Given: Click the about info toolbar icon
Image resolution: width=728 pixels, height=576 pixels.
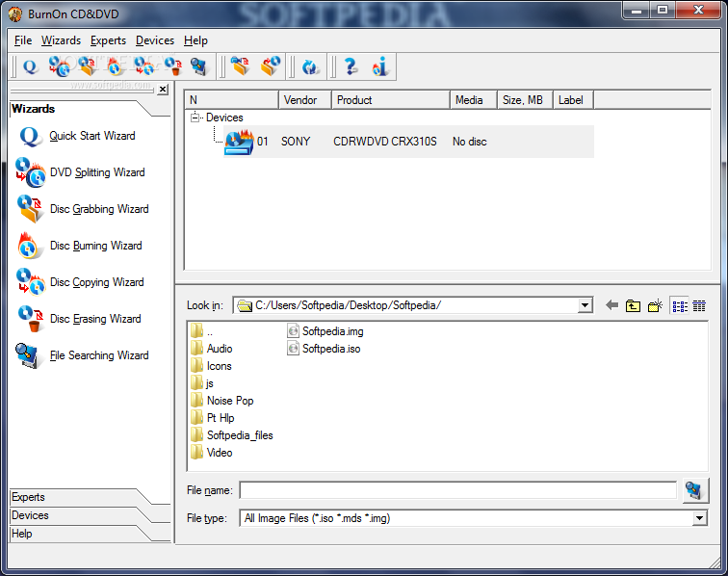Looking at the screenshot, I should click(x=379, y=66).
